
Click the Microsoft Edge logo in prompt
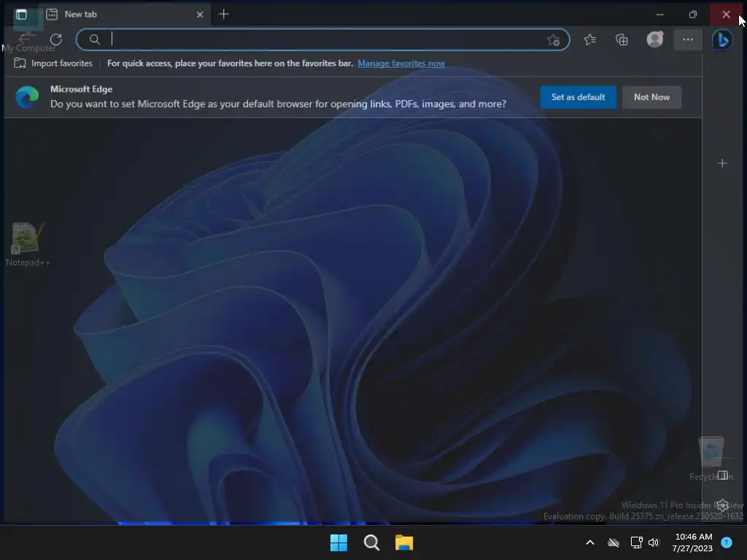pyautogui.click(x=27, y=97)
